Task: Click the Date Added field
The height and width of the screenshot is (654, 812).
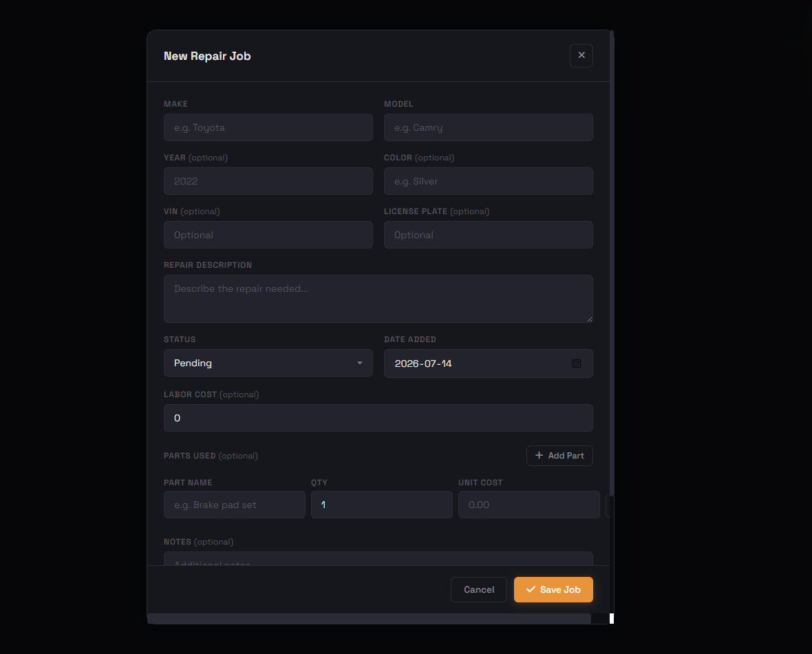Action: 489,363
